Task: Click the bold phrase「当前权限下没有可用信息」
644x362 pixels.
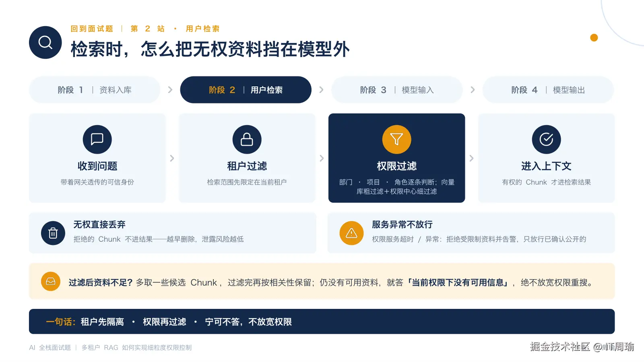Action: pyautogui.click(x=458, y=282)
